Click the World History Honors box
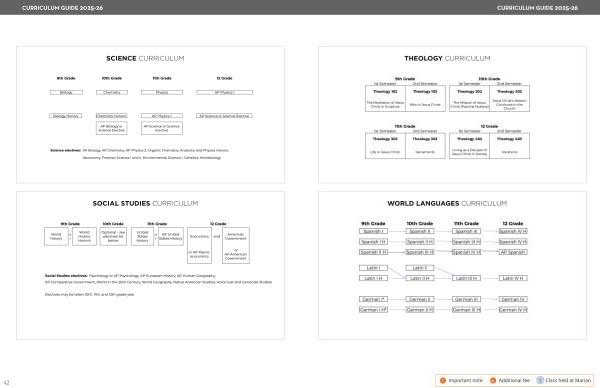Viewport: 600px width, 388px height. [x=84, y=236]
